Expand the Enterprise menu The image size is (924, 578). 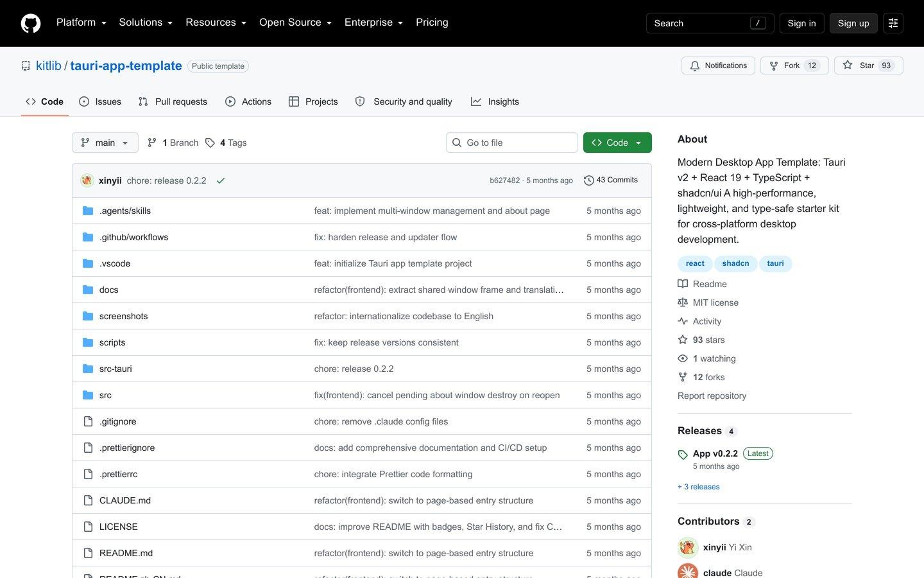[x=373, y=22]
